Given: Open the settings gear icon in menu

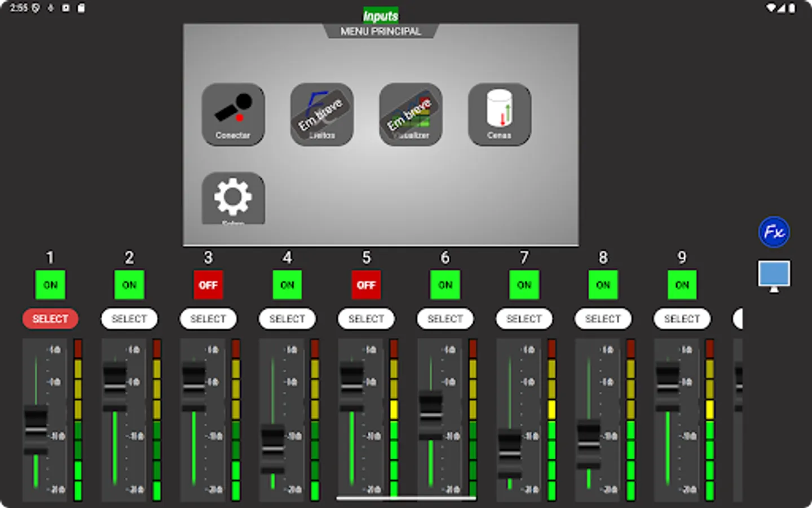Looking at the screenshot, I should tap(233, 198).
